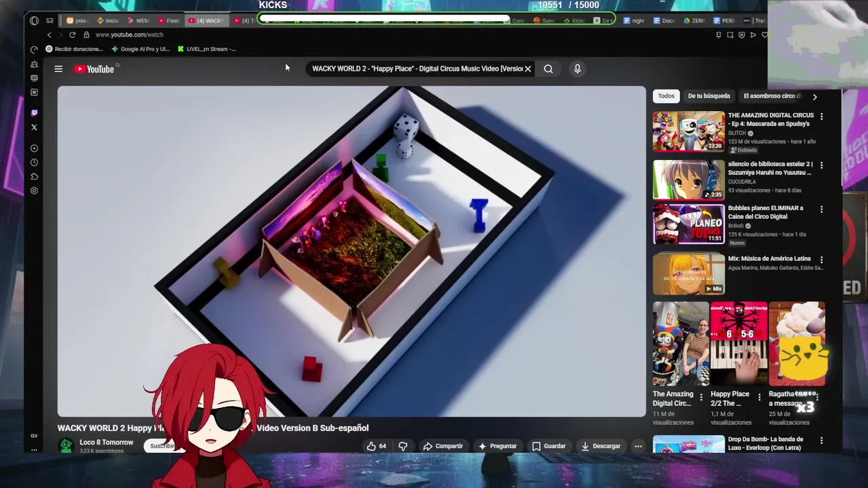
Task: Pin icon in address bar toolbar
Action: point(718,35)
